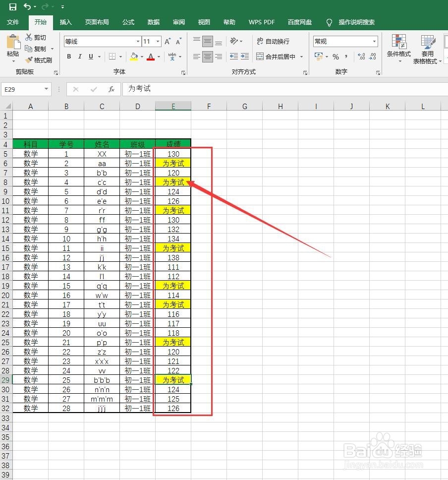Decrease decimal places icon
This screenshot has width=448, height=480.
[372, 57]
